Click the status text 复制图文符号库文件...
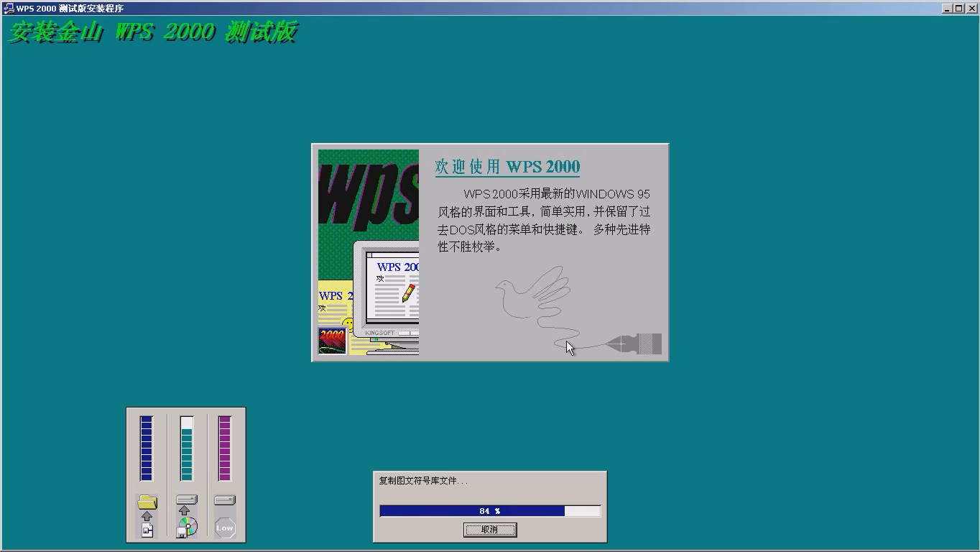 coord(423,481)
